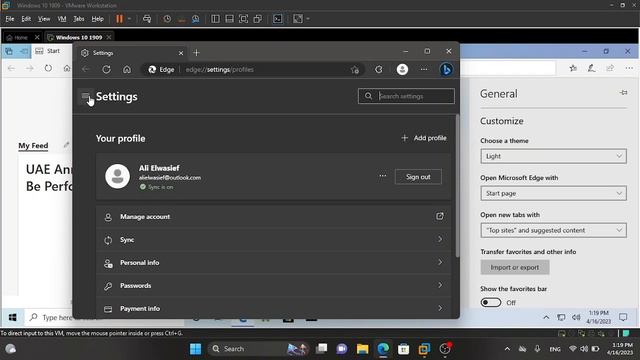Open the VMware power options dropdown arrow

point(129,19)
